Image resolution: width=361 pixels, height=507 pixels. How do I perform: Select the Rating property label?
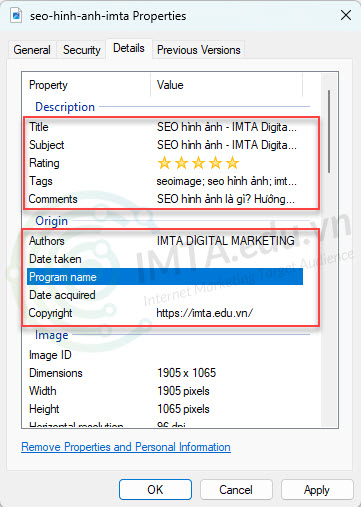[44, 163]
